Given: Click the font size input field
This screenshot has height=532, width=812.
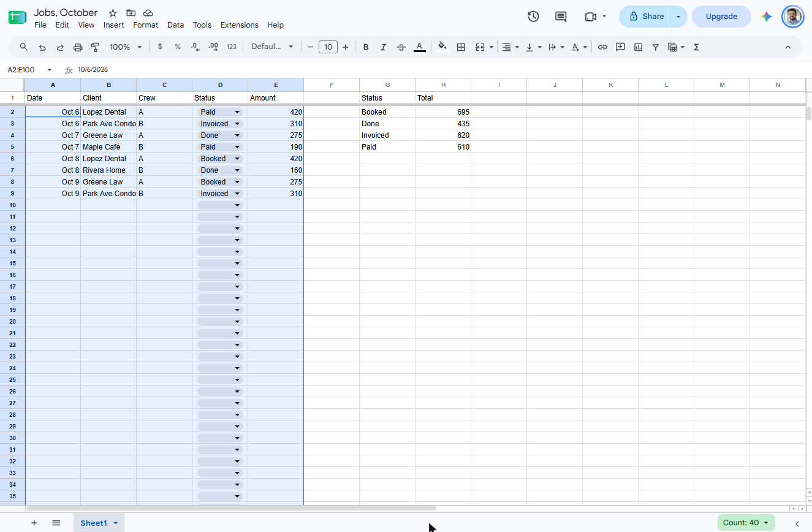Looking at the screenshot, I should pos(328,47).
